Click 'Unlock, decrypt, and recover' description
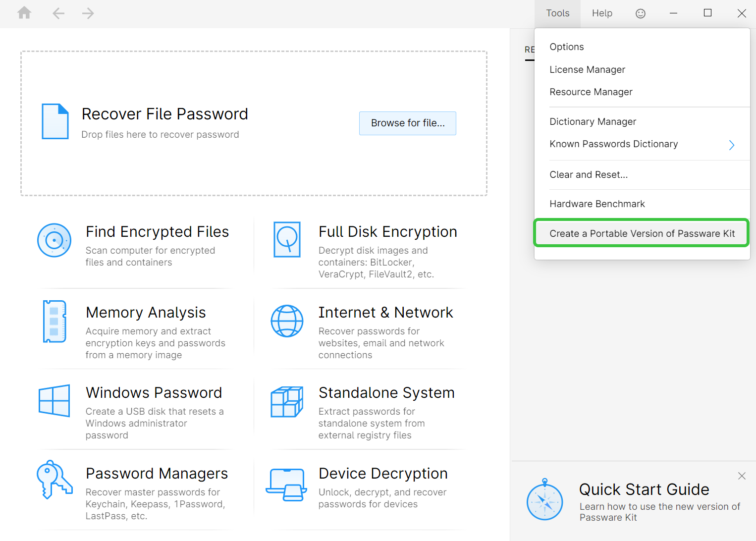The height and width of the screenshot is (541, 756). tap(382, 498)
